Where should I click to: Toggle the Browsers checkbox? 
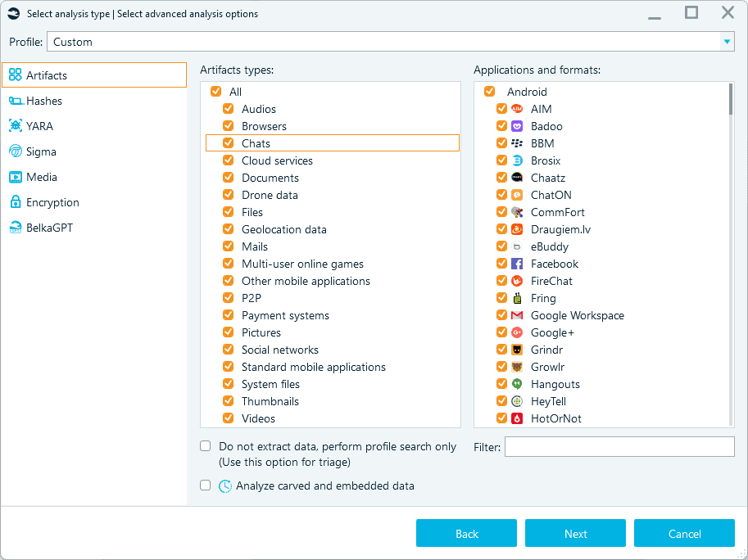click(229, 126)
